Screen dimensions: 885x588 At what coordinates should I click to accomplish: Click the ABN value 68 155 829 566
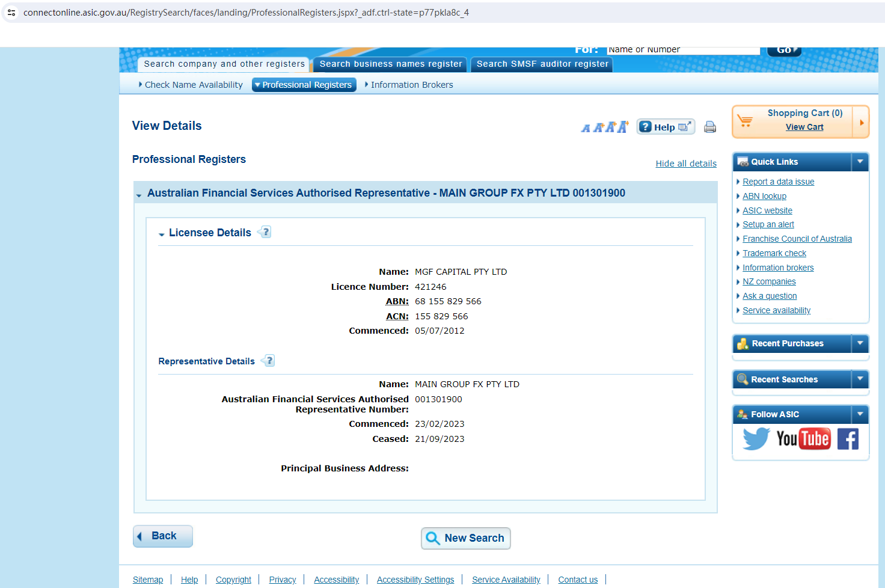coord(448,301)
